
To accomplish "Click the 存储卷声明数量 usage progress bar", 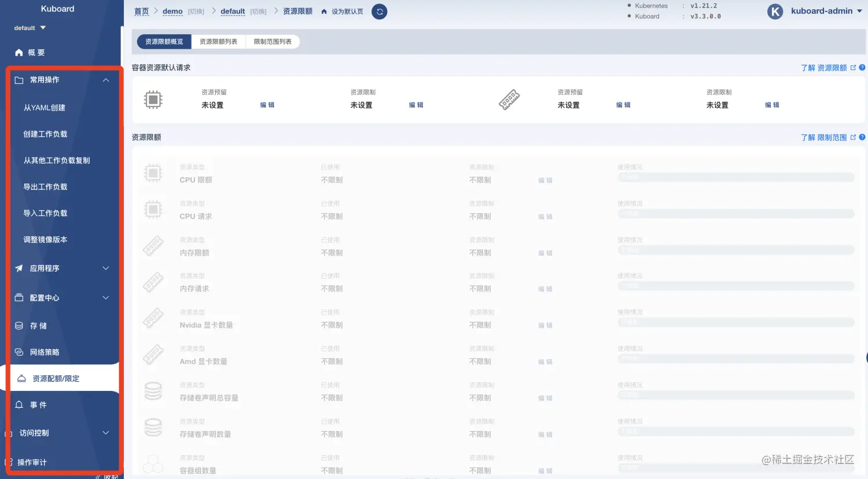I will pyautogui.click(x=736, y=432).
